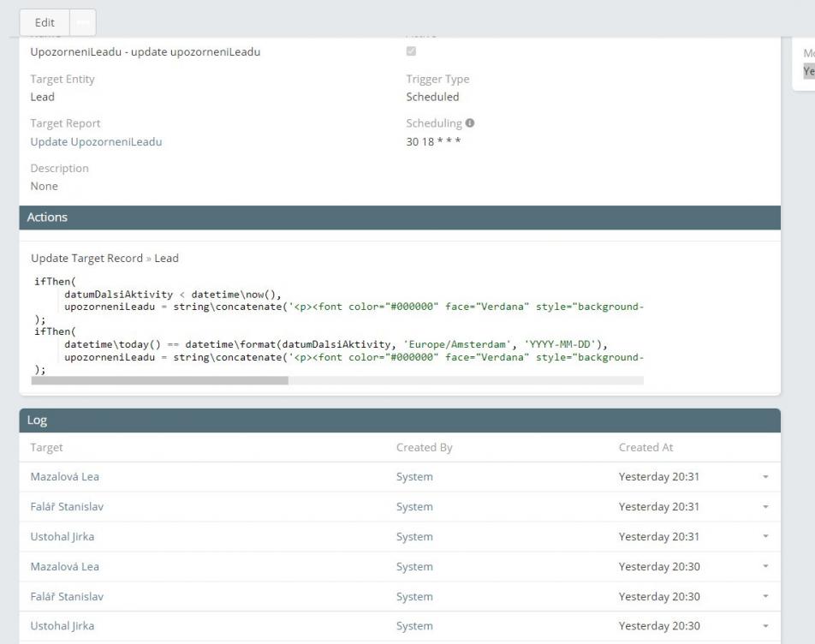Click the Created By column header
Viewport: 815px width, 644px height.
click(x=424, y=448)
